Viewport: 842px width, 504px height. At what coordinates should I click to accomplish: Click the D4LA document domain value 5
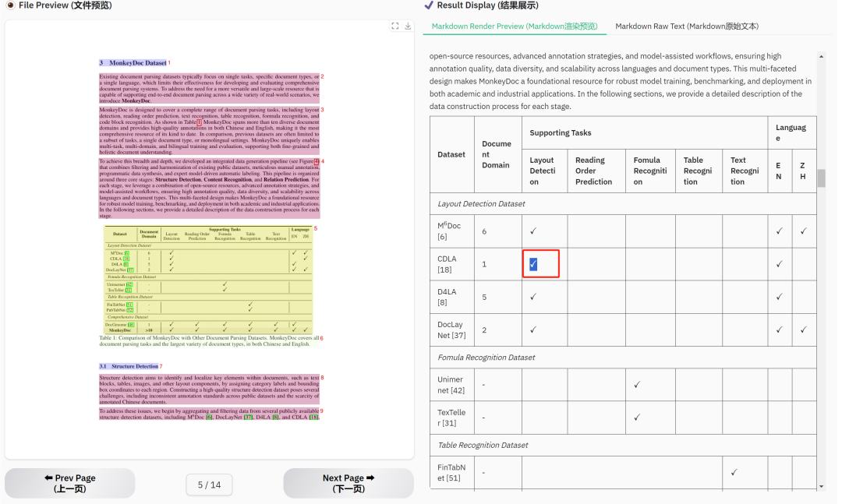click(x=484, y=297)
